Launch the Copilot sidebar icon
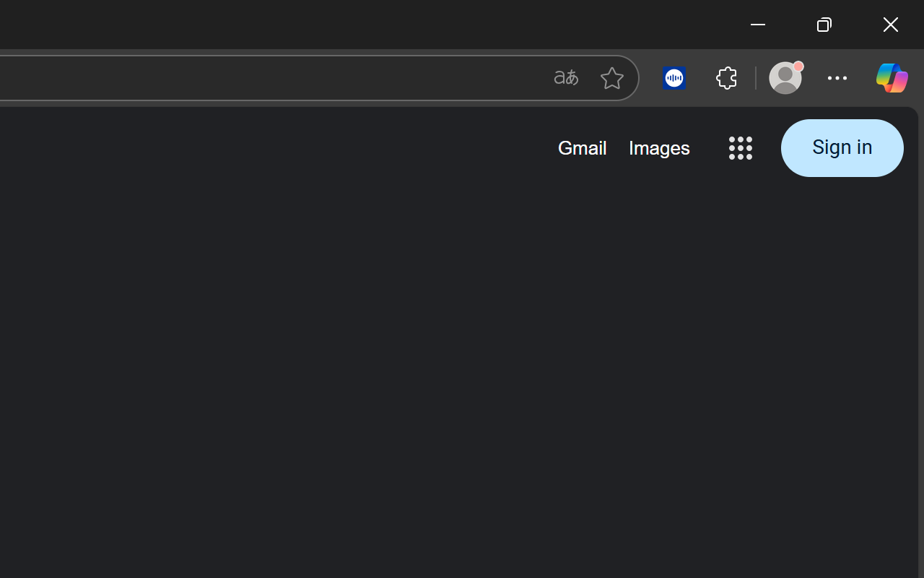Screen dimensions: 924x578 pyautogui.click(x=892, y=78)
